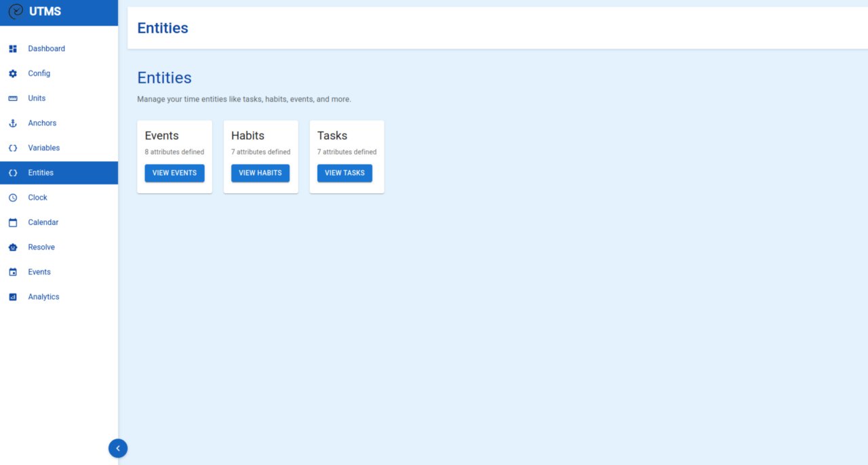Click the Events card attributes text

click(174, 152)
